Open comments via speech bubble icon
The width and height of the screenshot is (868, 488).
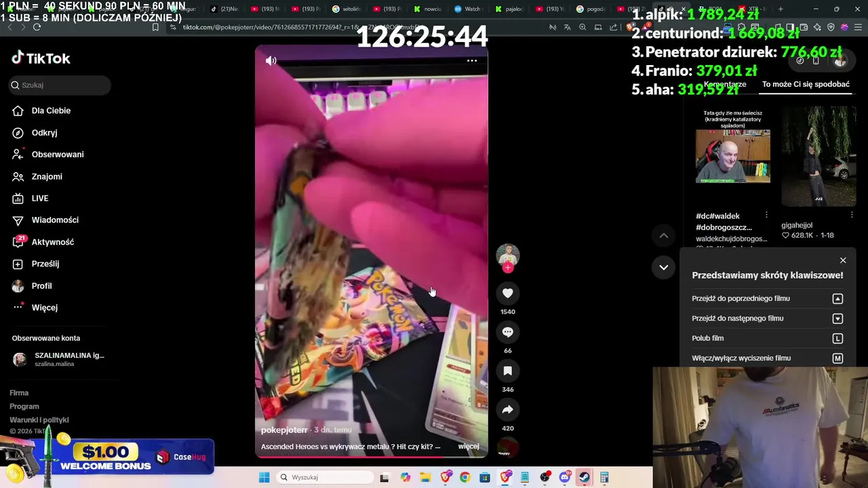click(508, 332)
